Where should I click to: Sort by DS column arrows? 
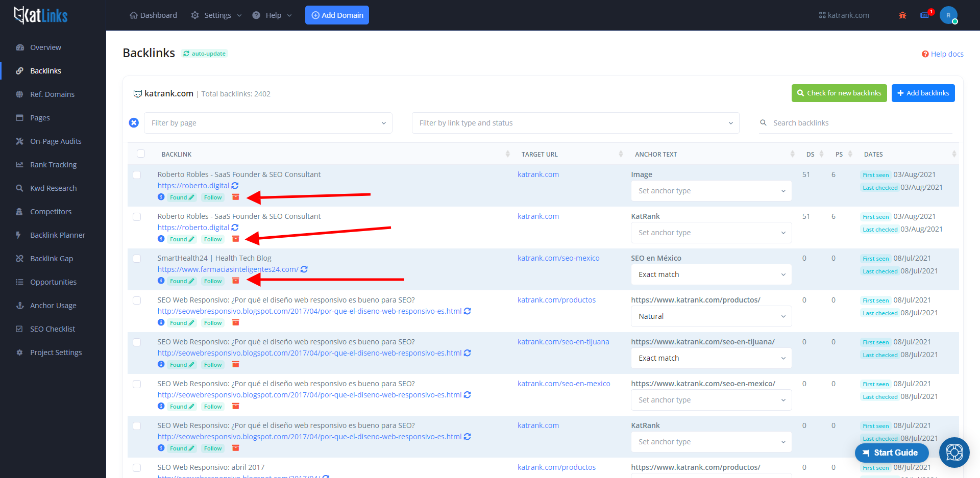[822, 154]
